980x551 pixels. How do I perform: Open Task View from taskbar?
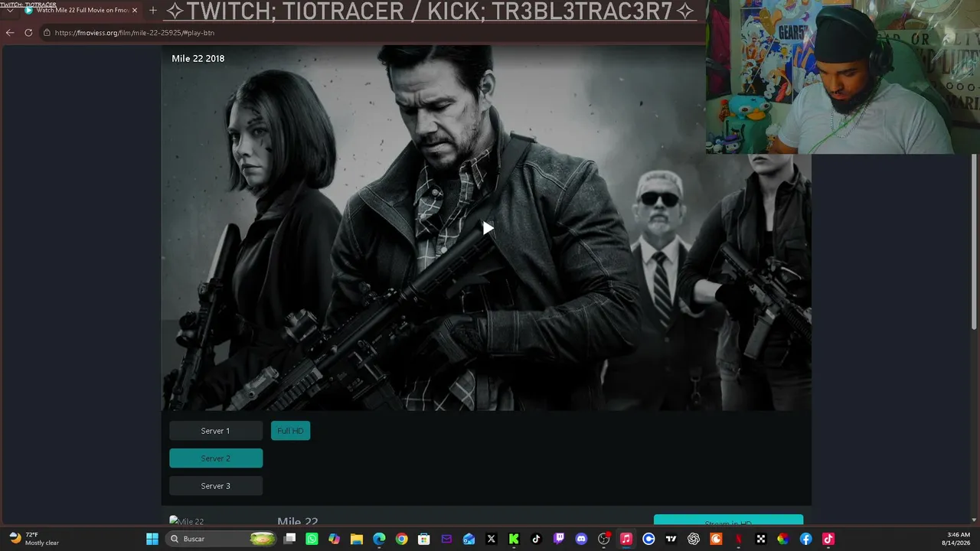tap(289, 539)
